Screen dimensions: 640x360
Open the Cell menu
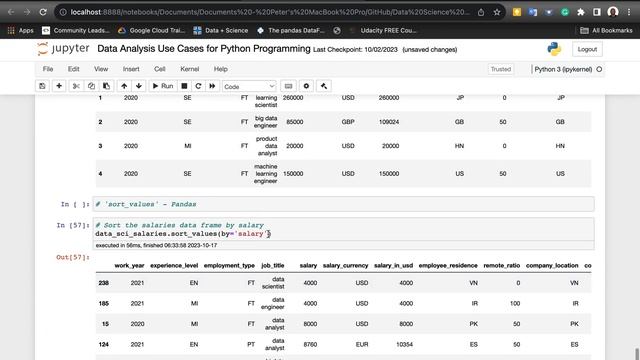pos(160,69)
